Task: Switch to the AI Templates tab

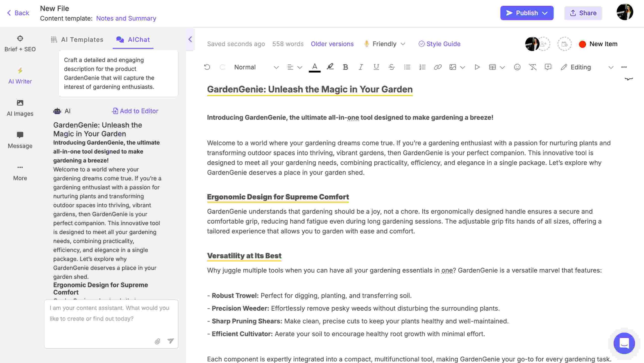Action: (77, 40)
